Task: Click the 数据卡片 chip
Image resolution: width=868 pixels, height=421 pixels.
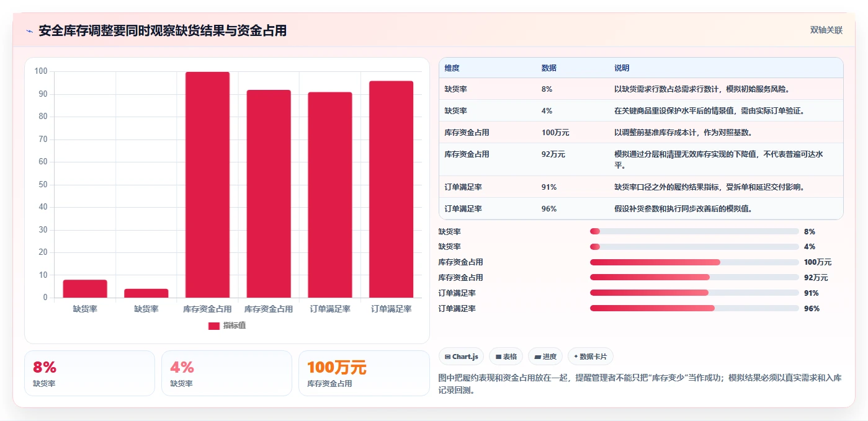Action: pos(591,357)
